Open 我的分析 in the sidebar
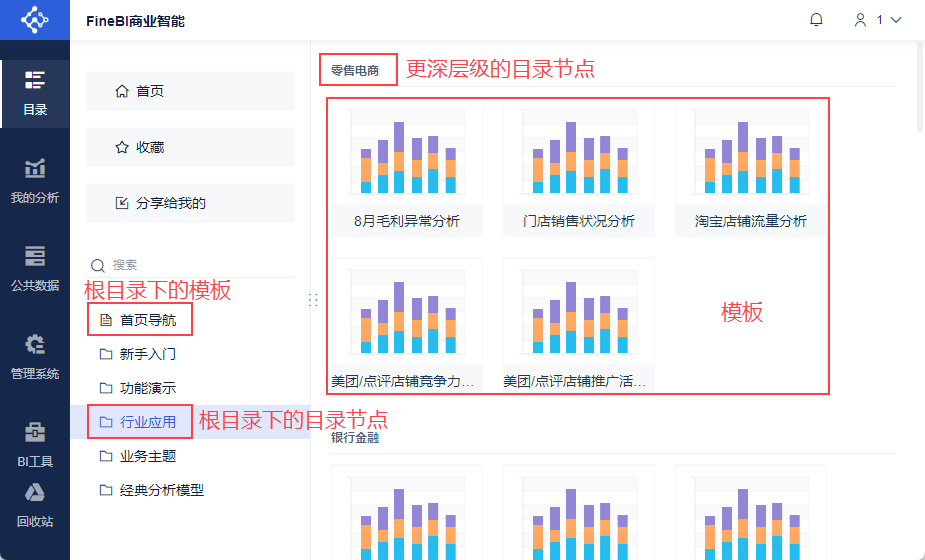This screenshot has height=560, width=925. point(35,182)
